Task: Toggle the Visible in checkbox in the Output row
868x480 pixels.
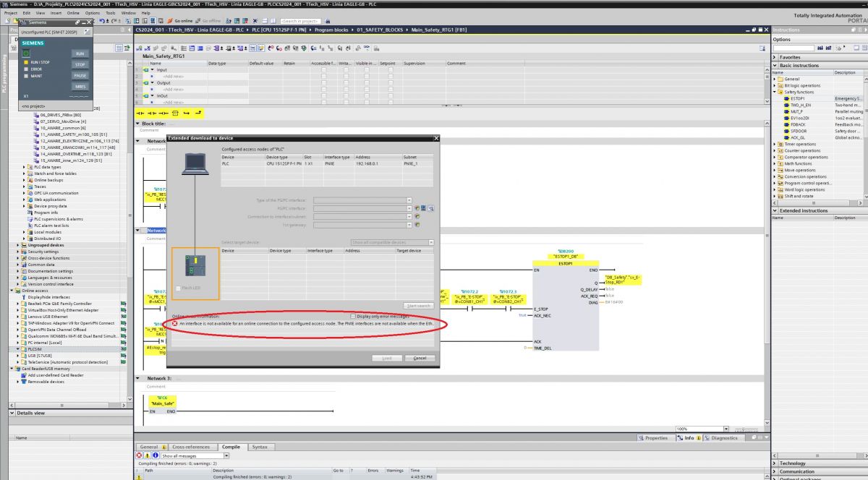Action: point(365,82)
